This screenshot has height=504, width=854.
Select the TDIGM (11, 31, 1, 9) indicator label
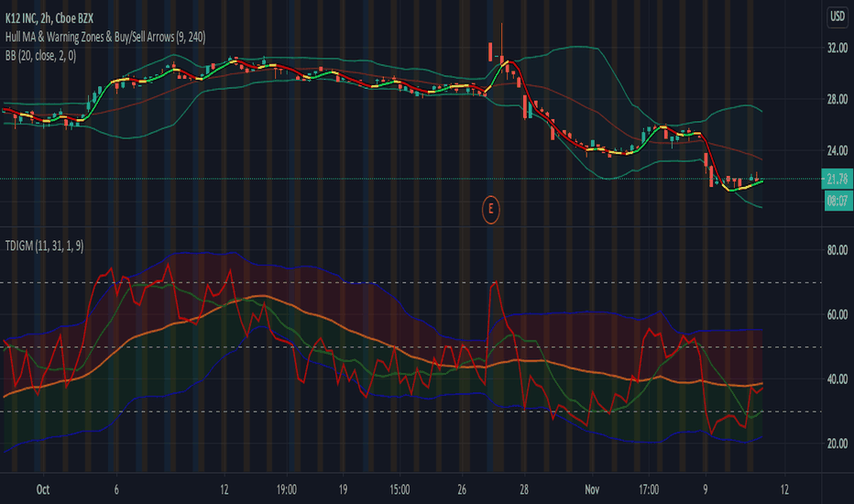(x=45, y=246)
